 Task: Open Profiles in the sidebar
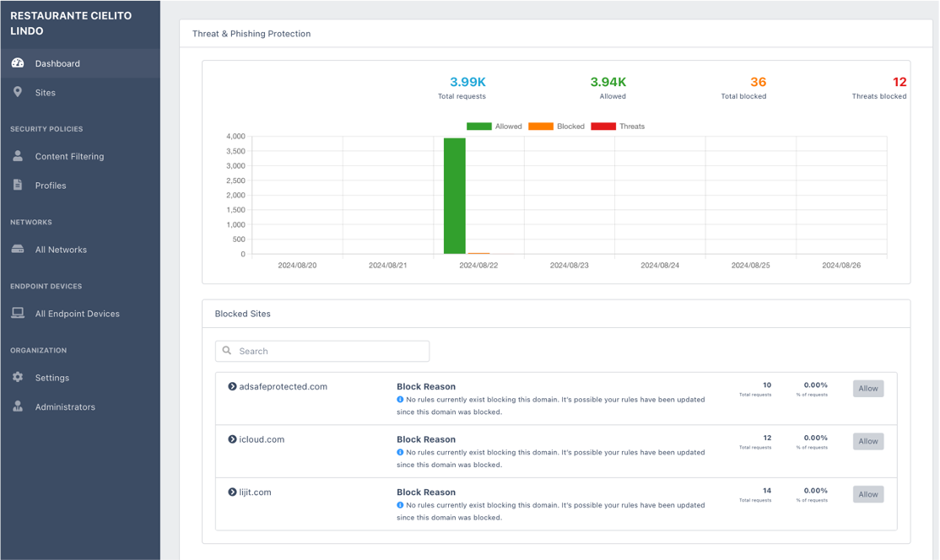click(x=80, y=186)
